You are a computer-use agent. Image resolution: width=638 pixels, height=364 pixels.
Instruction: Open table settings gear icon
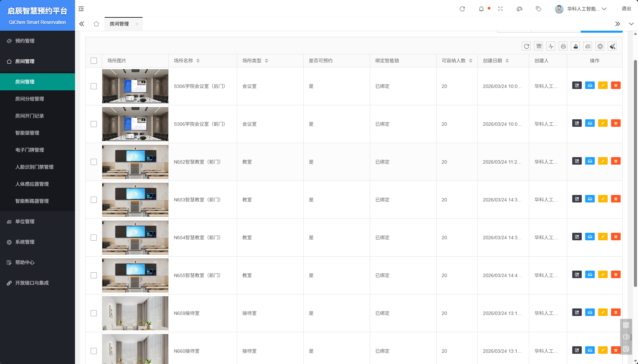tap(600, 46)
